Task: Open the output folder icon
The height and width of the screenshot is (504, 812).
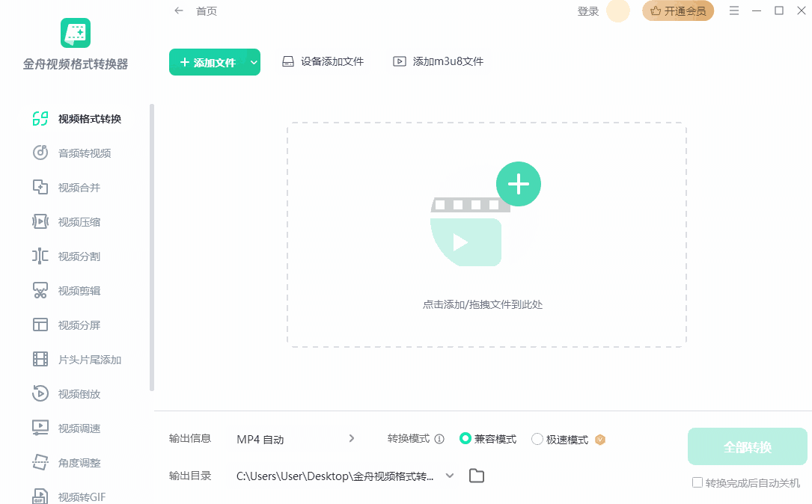Action: point(477,476)
